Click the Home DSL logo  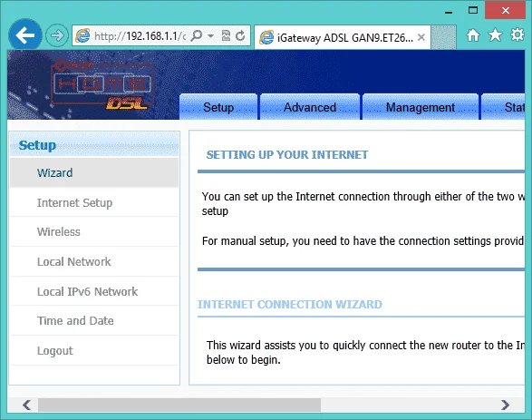tap(102, 85)
